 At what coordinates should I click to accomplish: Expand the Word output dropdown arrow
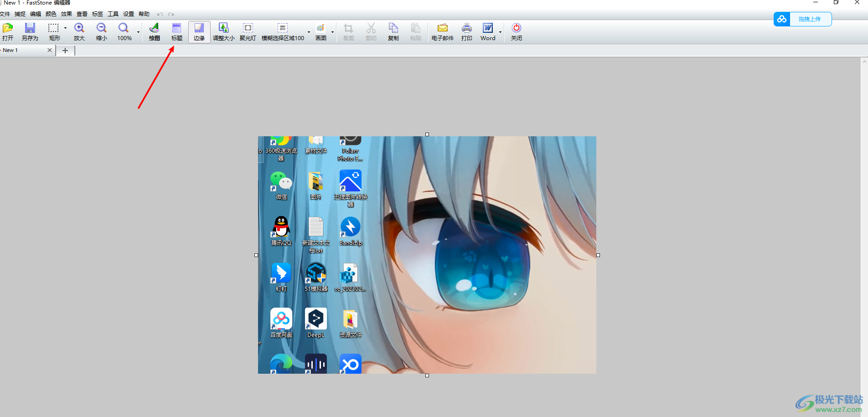[500, 32]
